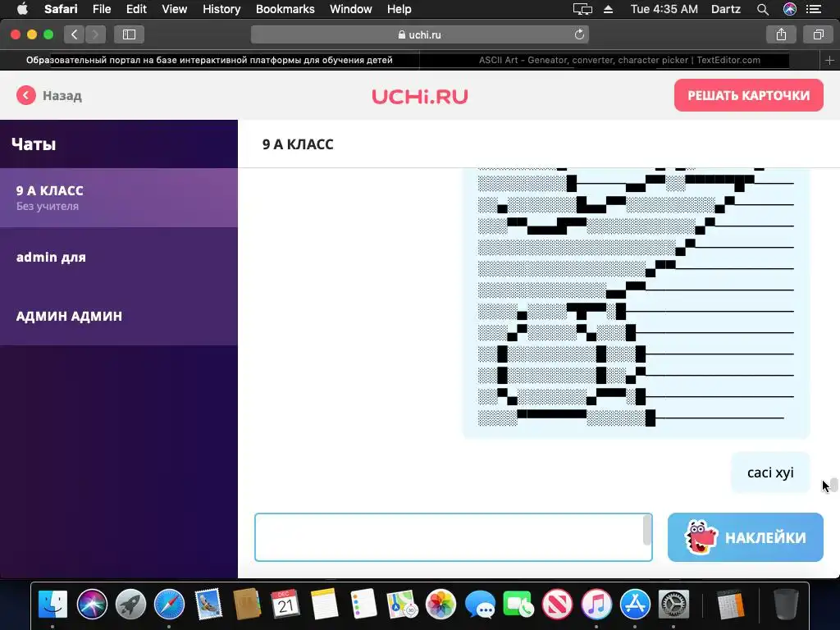Open Notification Center list icon
This screenshot has height=630, width=840.
coord(814,9)
